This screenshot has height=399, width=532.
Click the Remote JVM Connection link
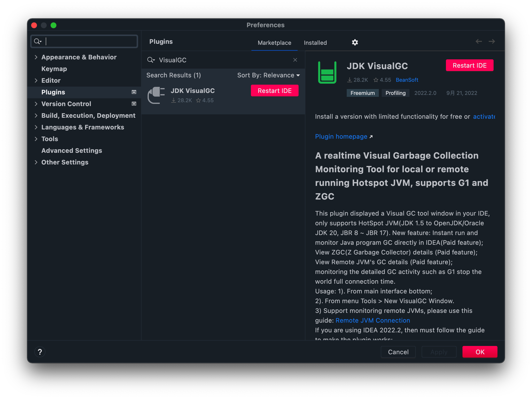tap(372, 321)
